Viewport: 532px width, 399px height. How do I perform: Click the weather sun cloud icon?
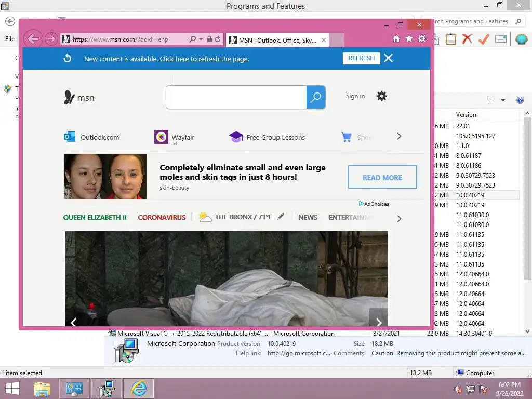coord(205,217)
